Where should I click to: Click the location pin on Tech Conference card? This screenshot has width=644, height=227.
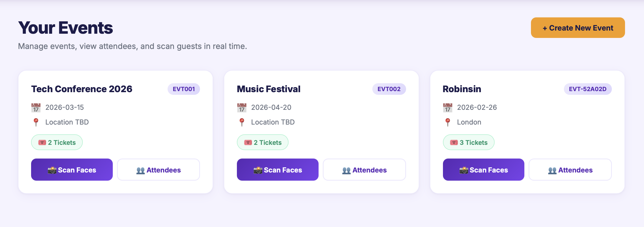coord(36,122)
